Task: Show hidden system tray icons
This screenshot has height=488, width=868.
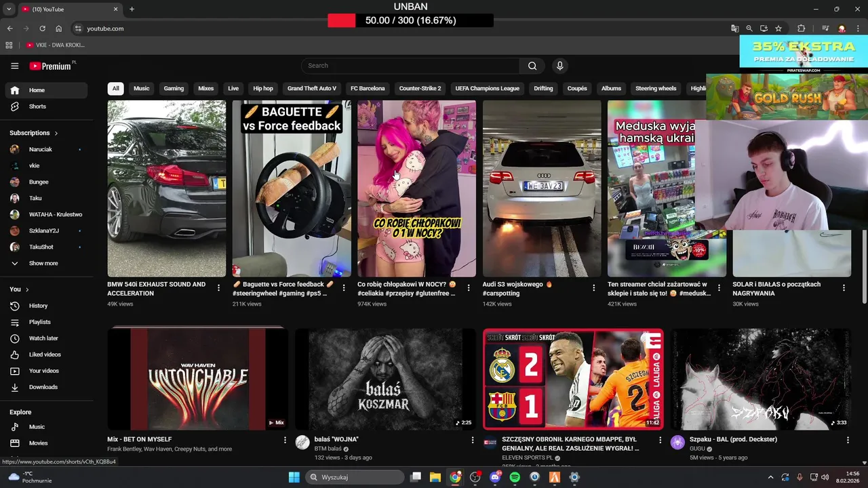Action: click(x=770, y=477)
